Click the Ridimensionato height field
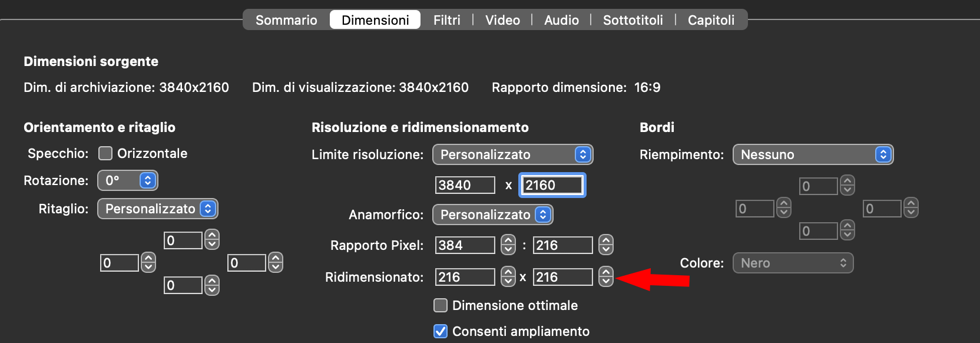Image resolution: width=980 pixels, height=343 pixels. click(x=563, y=277)
